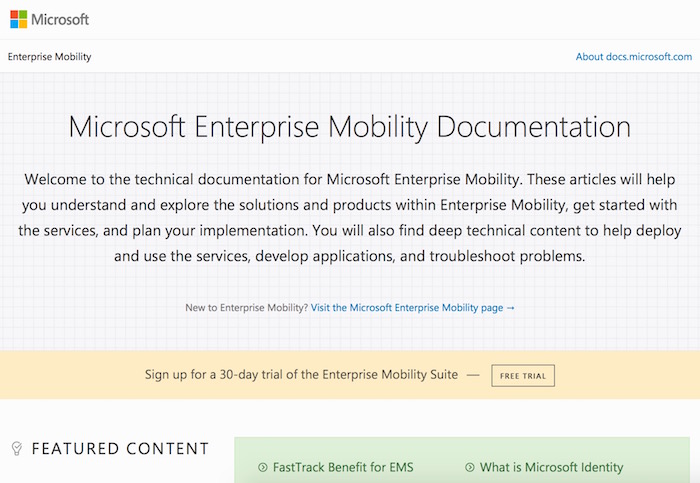Click the dash separator before FREE TRIAL
The image size is (700, 483).
click(x=472, y=375)
